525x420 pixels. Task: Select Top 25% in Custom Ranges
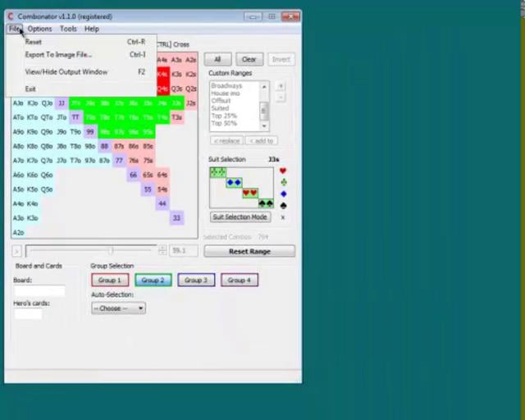point(224,116)
